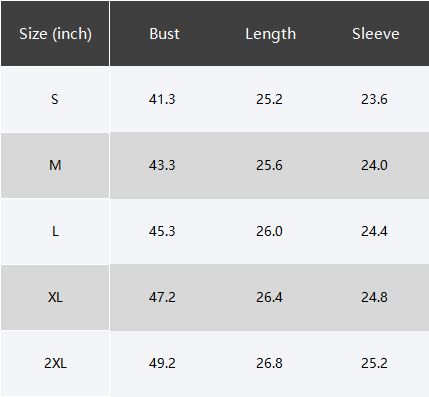Click the 2XL size row label
Screen dimensions: 429x397
[55, 363]
